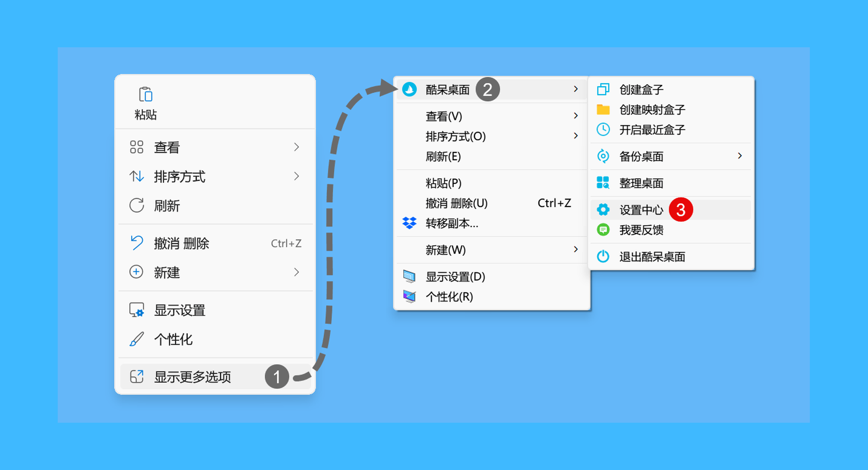Select 开启最近盒子 in submenu
This screenshot has height=470, width=868.
tap(671, 129)
